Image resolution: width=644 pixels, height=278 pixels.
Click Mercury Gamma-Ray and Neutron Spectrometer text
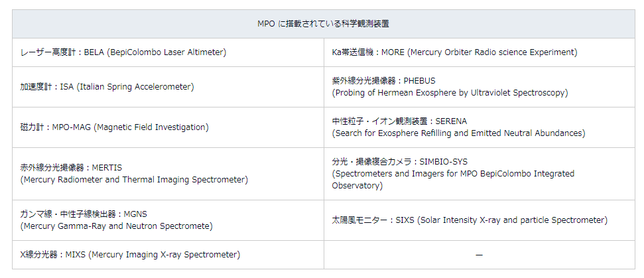point(116,226)
